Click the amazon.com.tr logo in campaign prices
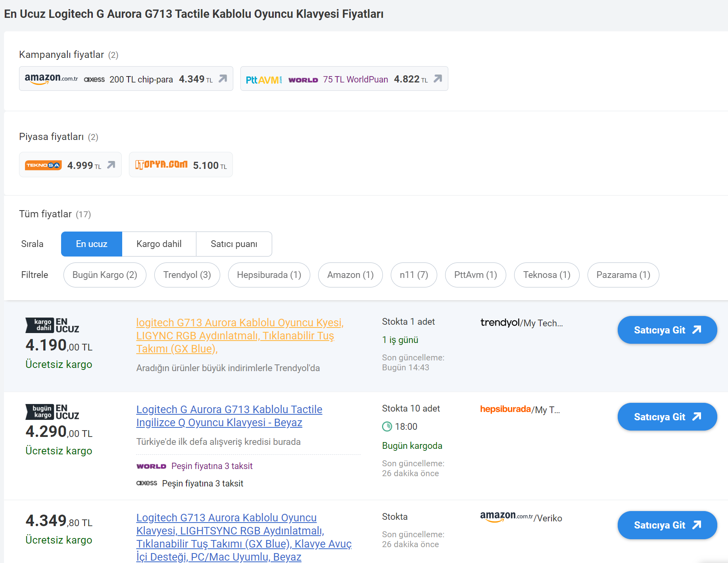Screen dimensions: 728x563 pos(52,79)
